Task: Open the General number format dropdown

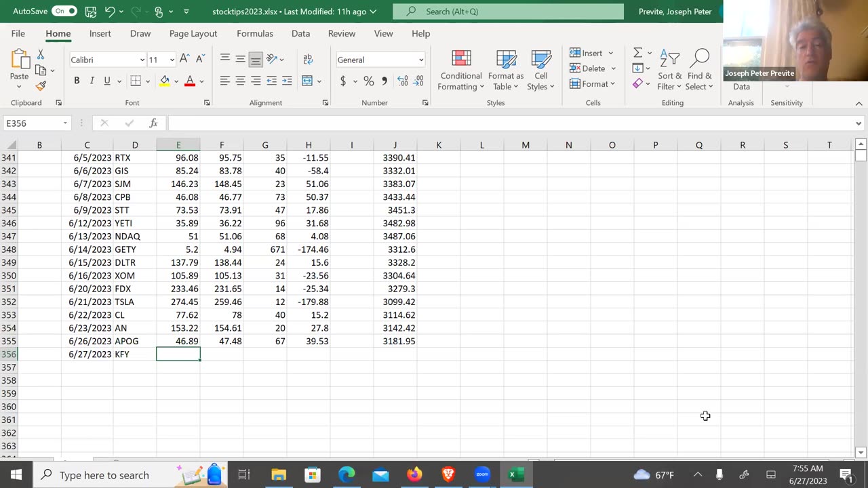Action: [421, 60]
